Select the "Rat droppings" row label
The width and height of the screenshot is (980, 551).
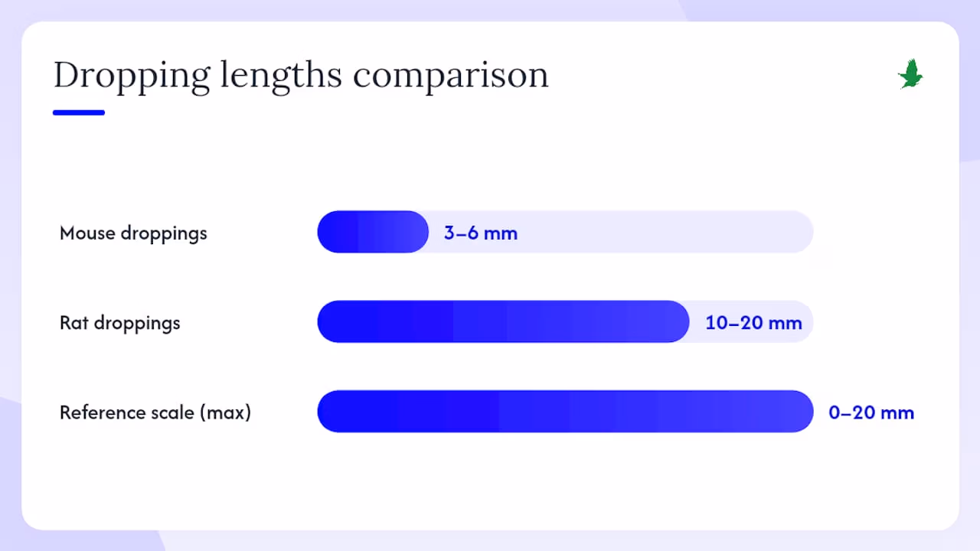click(x=120, y=322)
